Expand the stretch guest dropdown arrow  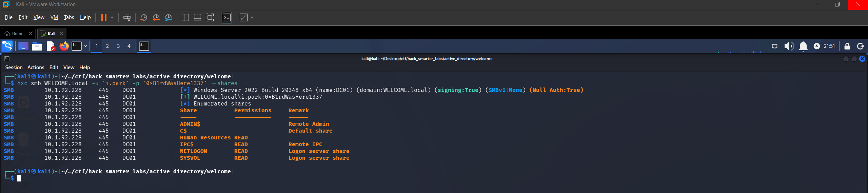[252, 17]
